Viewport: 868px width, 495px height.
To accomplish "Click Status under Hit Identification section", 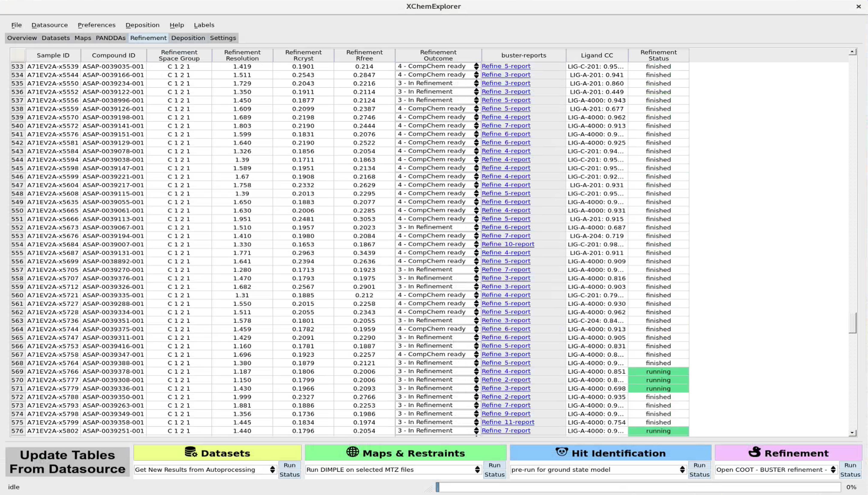I will click(x=699, y=474).
